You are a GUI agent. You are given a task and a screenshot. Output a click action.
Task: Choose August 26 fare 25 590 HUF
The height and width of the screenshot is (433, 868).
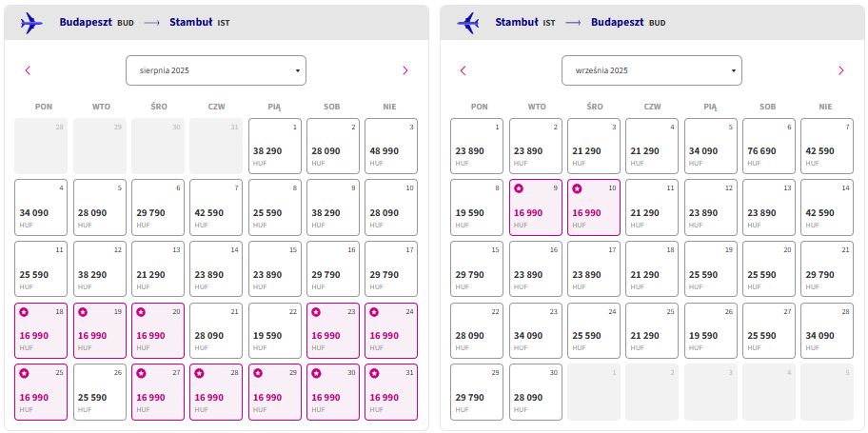[x=100, y=392]
